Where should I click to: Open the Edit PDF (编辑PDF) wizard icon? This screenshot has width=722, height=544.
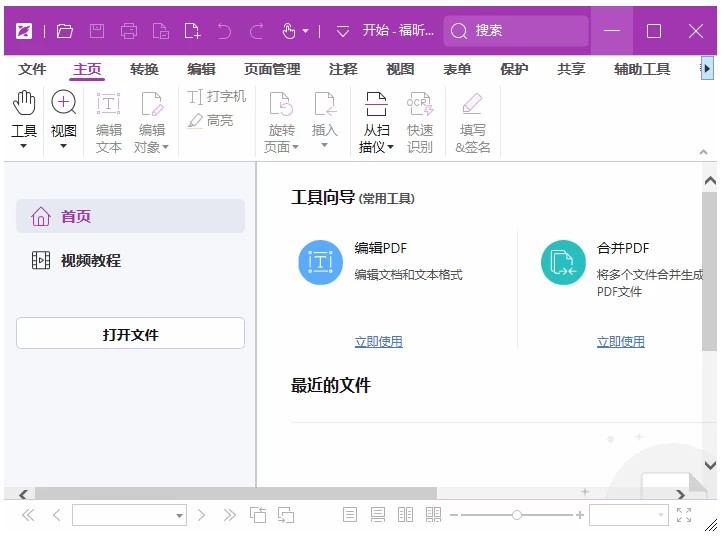(x=320, y=262)
